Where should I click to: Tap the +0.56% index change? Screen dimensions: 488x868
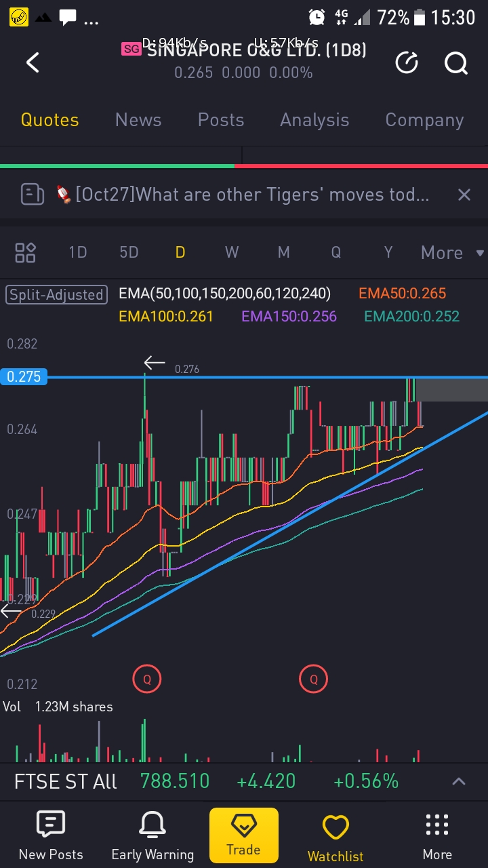point(366,781)
